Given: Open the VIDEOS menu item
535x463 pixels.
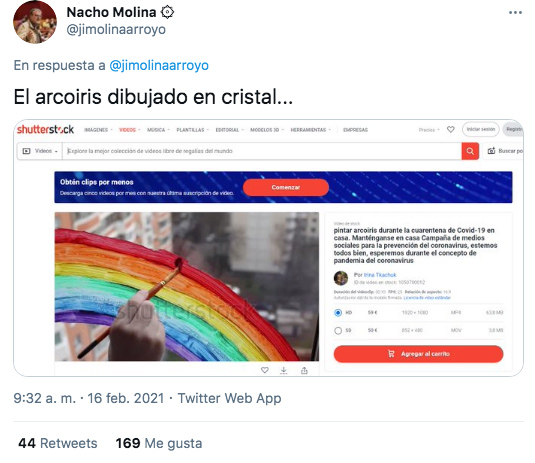Looking at the screenshot, I should [x=129, y=130].
